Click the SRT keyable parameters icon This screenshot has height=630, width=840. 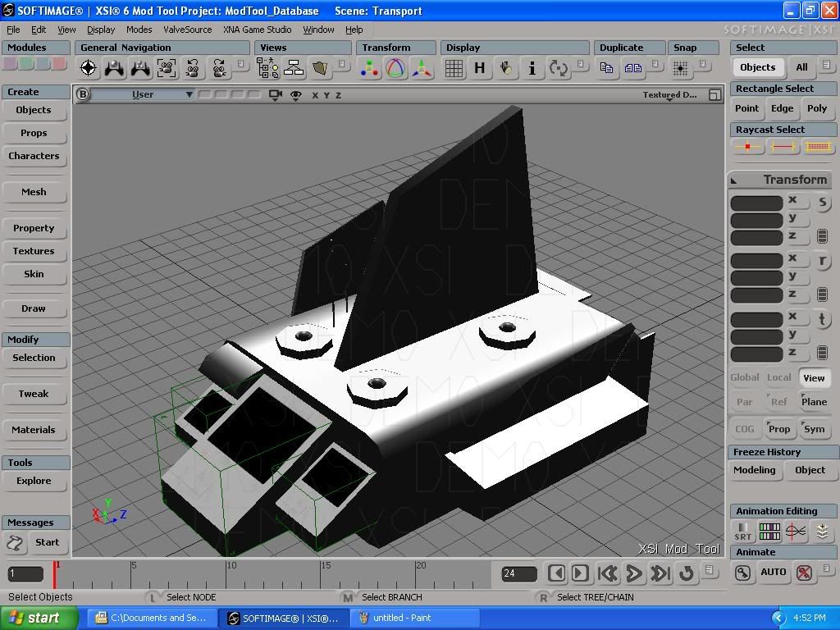click(x=742, y=532)
